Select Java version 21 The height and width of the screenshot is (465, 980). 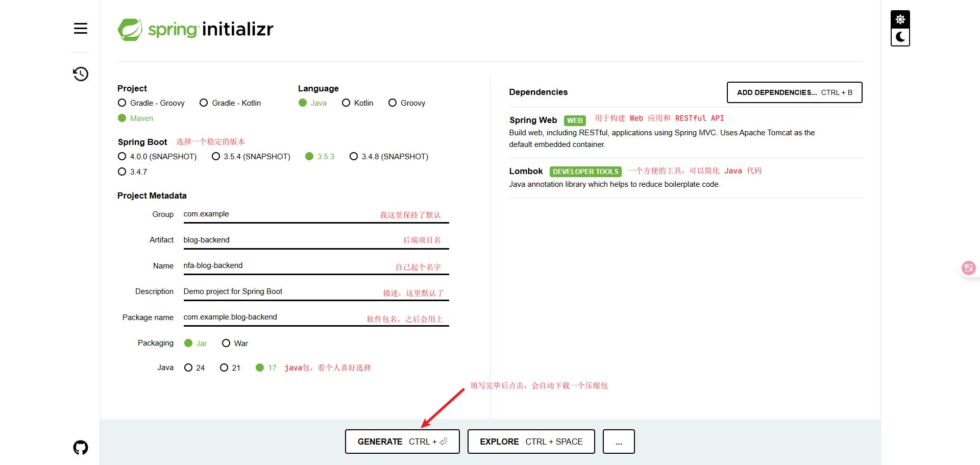230,368
